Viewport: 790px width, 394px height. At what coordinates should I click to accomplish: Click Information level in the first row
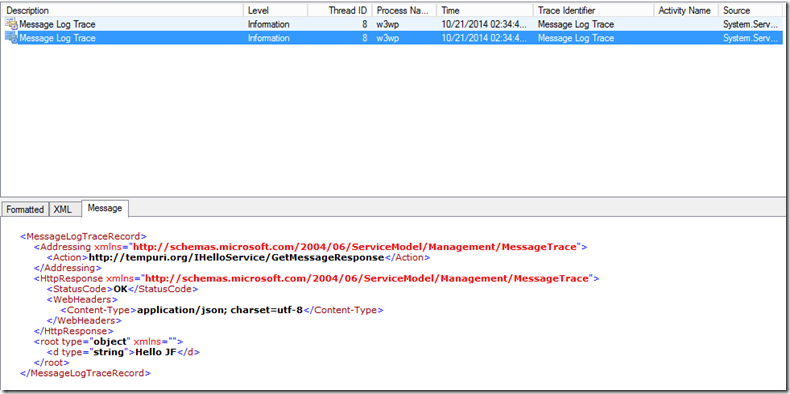269,24
